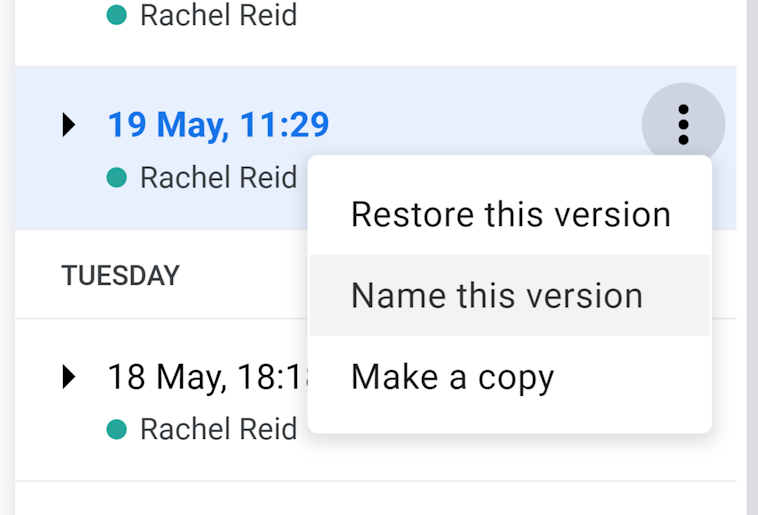Click Rachel Reid name in topmost entry
Screen dimensions: 758x515
pyautogui.click(x=218, y=16)
